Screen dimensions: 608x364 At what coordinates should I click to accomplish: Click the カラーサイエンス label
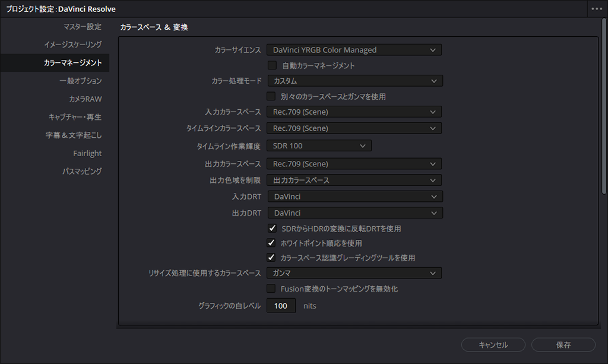[x=237, y=50]
